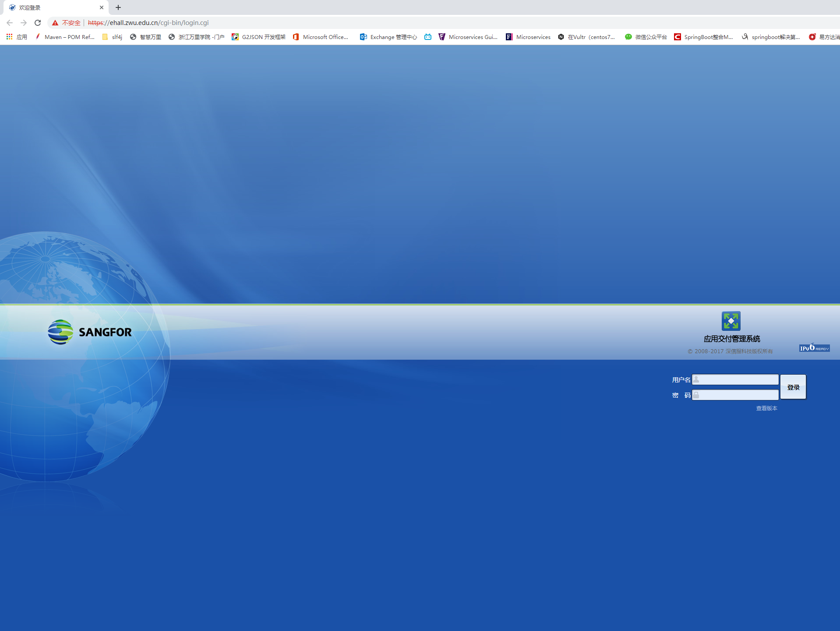
Task: Focus the 用户名 username field
Action: 738,379
